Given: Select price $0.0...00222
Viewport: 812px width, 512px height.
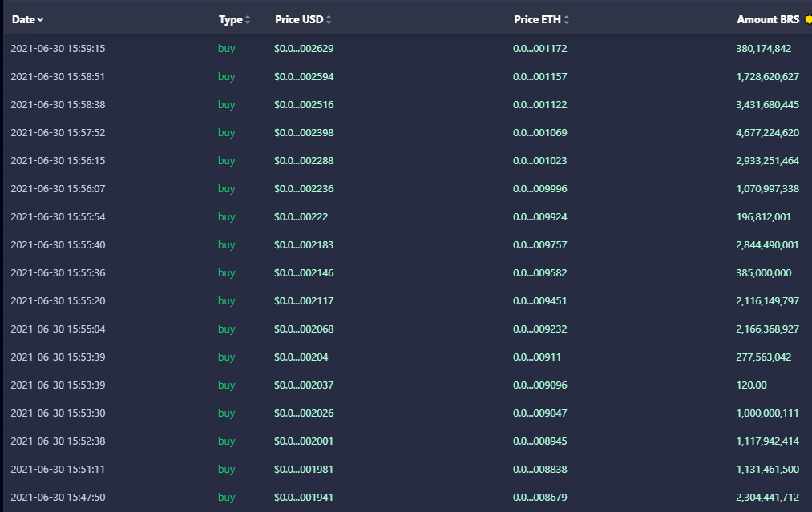Looking at the screenshot, I should click(x=301, y=217).
